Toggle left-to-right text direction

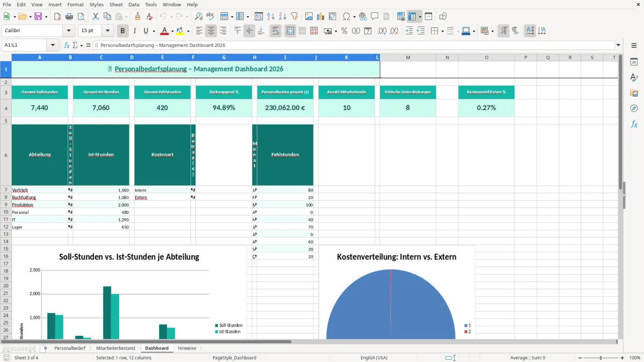click(503, 31)
